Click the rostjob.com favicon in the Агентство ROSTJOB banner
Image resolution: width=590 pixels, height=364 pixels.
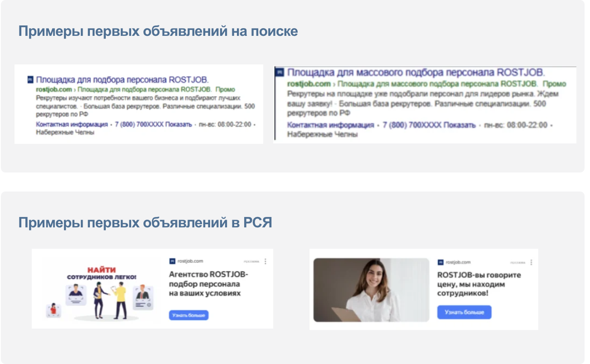coord(172,261)
